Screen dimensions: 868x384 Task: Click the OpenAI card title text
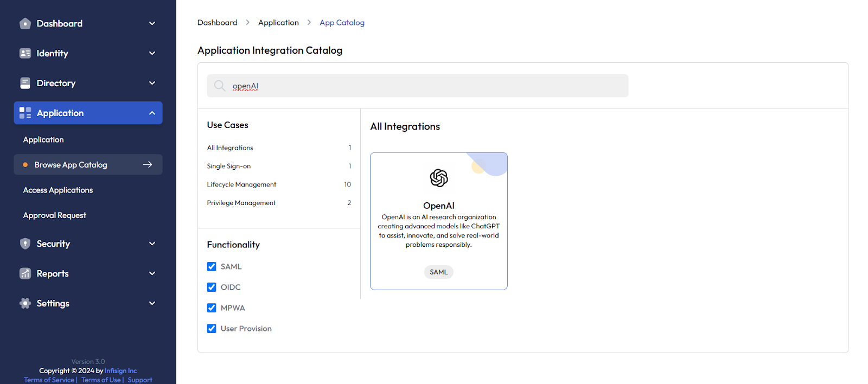pos(439,206)
